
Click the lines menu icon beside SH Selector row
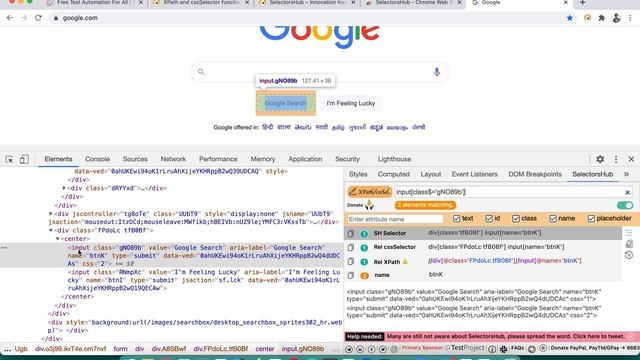[x=629, y=233]
